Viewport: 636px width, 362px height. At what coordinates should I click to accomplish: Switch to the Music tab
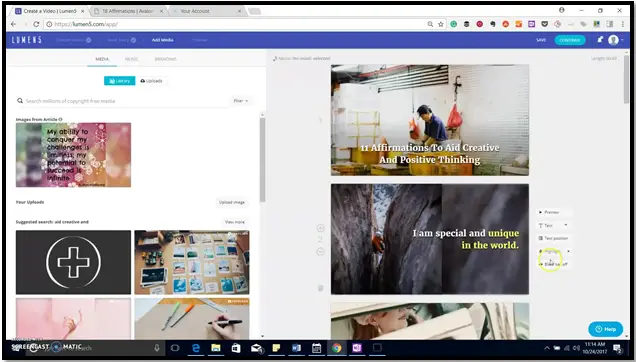click(131, 59)
